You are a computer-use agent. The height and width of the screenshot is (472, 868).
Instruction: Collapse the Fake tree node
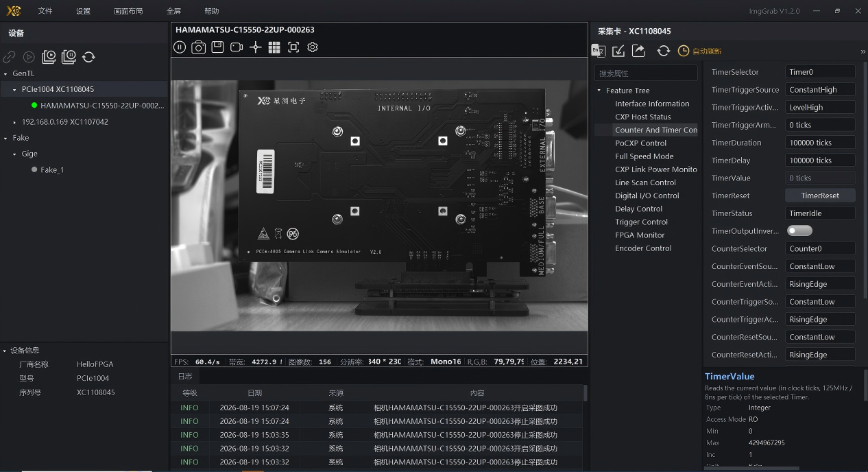(5, 138)
